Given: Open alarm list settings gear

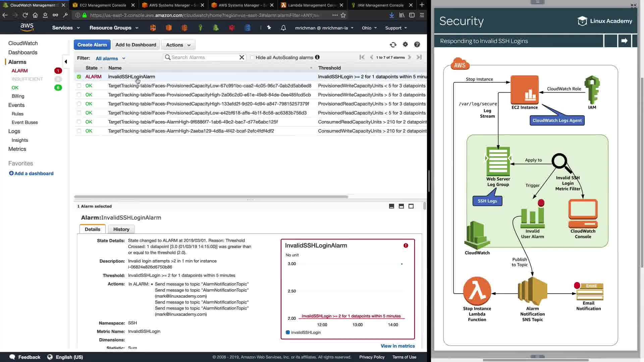Looking at the screenshot, I should 405,45.
